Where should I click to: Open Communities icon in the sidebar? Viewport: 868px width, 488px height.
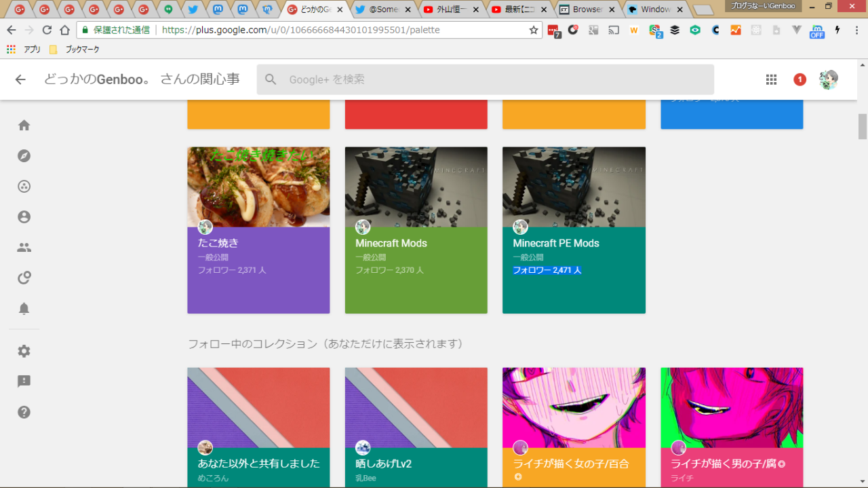pos(24,187)
